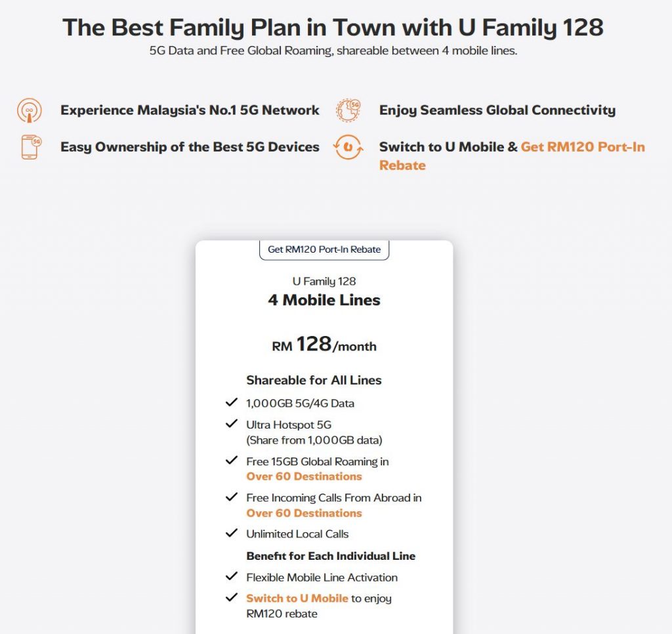
Task: Click checkmark beside 1,000GB 5G/4G Data
Action: pos(231,403)
